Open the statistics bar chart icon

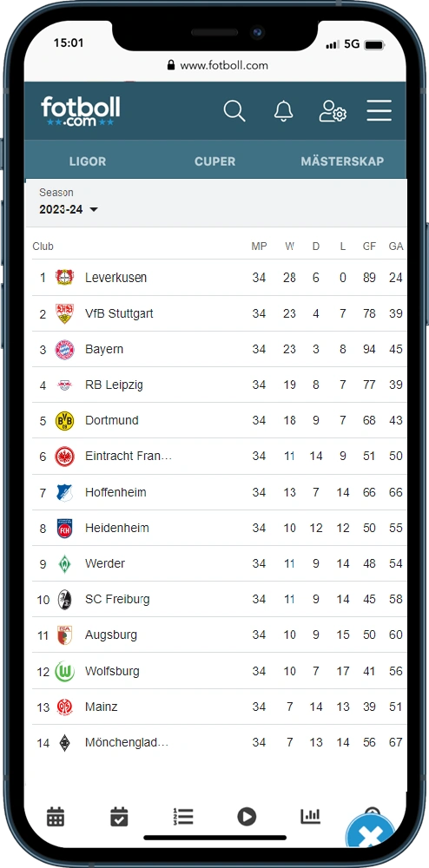click(311, 816)
